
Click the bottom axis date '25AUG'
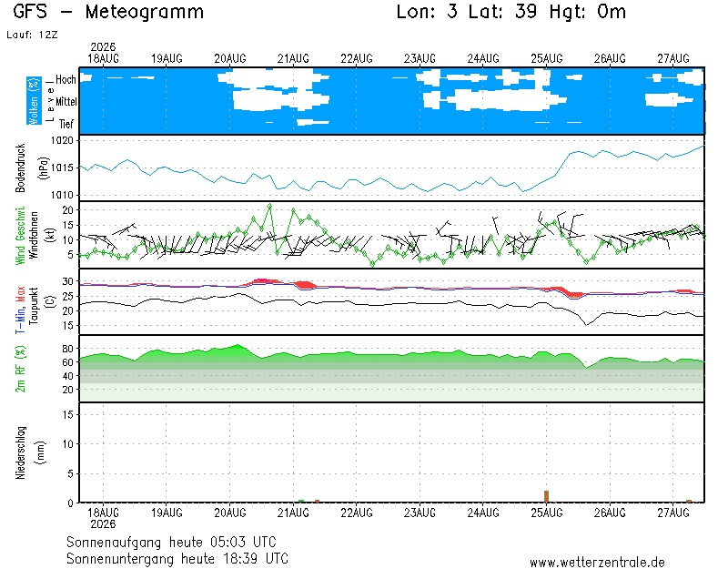547,513
